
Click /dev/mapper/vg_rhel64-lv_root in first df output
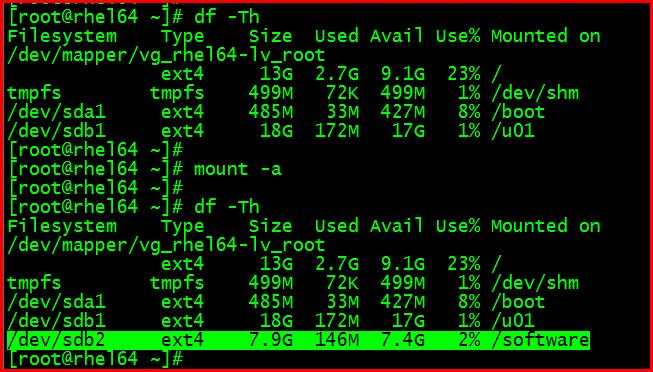[166, 55]
